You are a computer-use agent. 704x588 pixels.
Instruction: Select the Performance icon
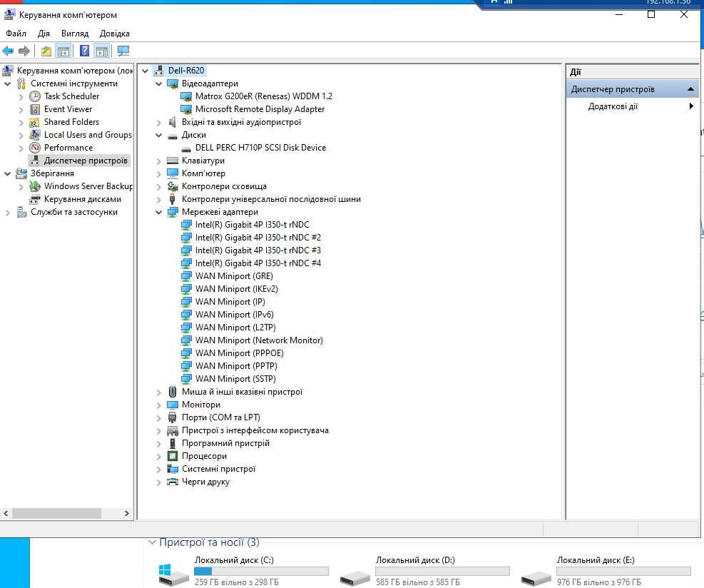pyautogui.click(x=35, y=148)
